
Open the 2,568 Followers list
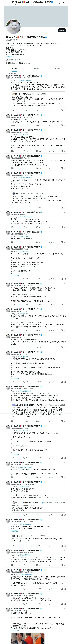[24, 63]
